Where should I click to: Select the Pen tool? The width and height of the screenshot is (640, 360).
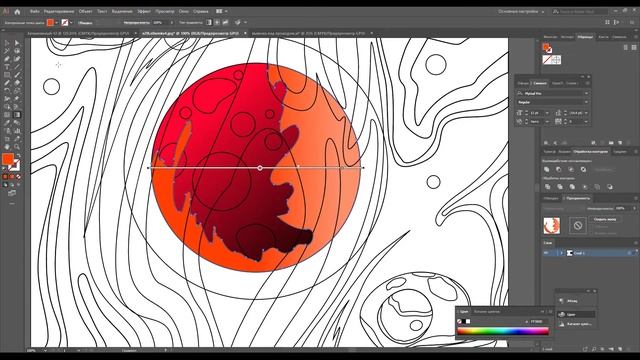click(x=7, y=59)
